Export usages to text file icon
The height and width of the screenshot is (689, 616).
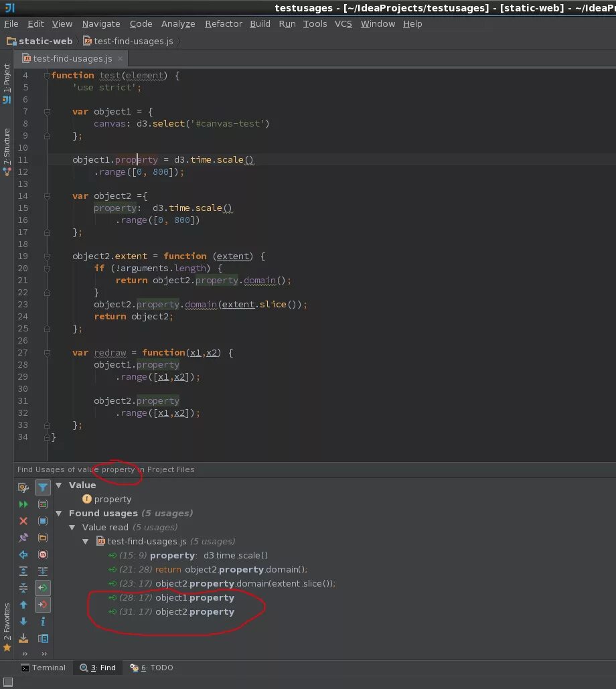pyautogui.click(x=23, y=638)
